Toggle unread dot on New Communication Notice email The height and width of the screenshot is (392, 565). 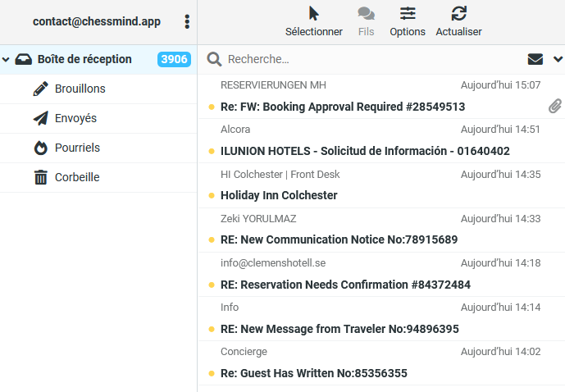pos(212,240)
